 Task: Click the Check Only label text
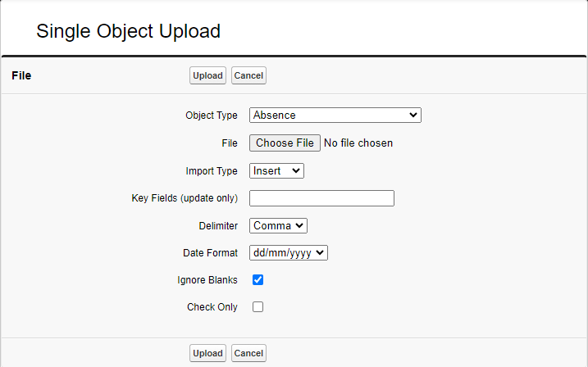212,307
